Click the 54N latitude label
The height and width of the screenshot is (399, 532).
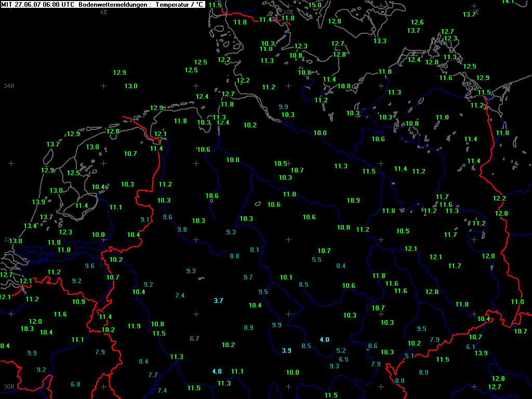[9, 86]
